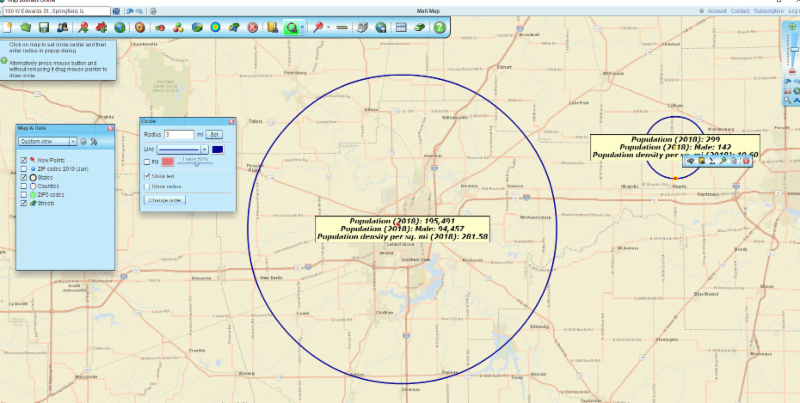Open the Subscription link
Viewport: 800px width, 403px height.
[x=769, y=11]
